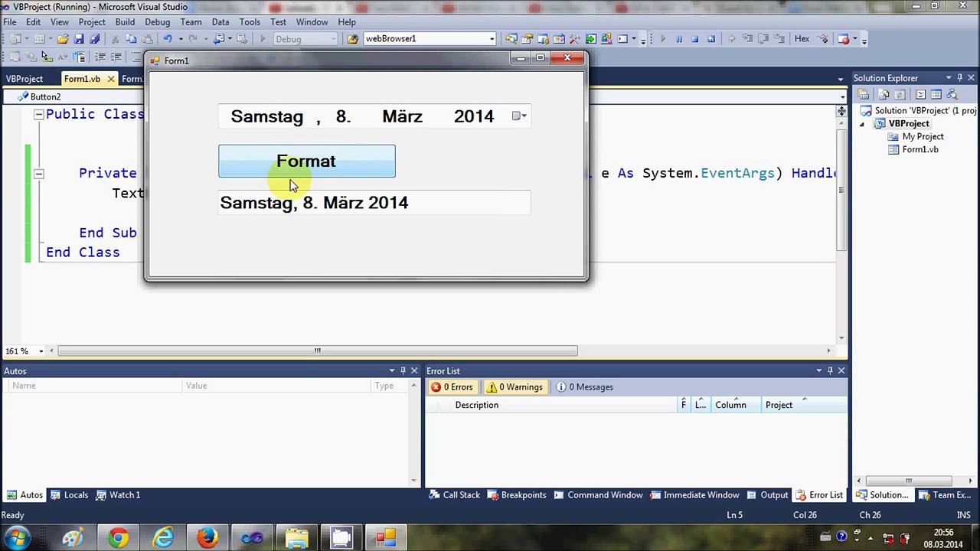The height and width of the screenshot is (551, 980).
Task: Switch to the Watch 1 tab
Action: tap(118, 495)
